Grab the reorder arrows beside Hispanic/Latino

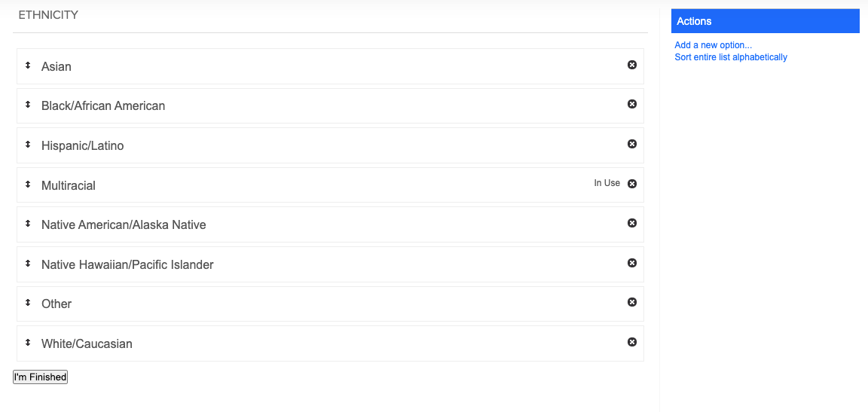click(x=28, y=145)
